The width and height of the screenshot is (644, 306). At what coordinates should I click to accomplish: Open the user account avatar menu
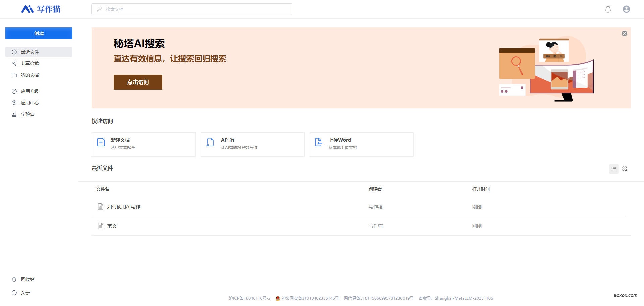626,9
